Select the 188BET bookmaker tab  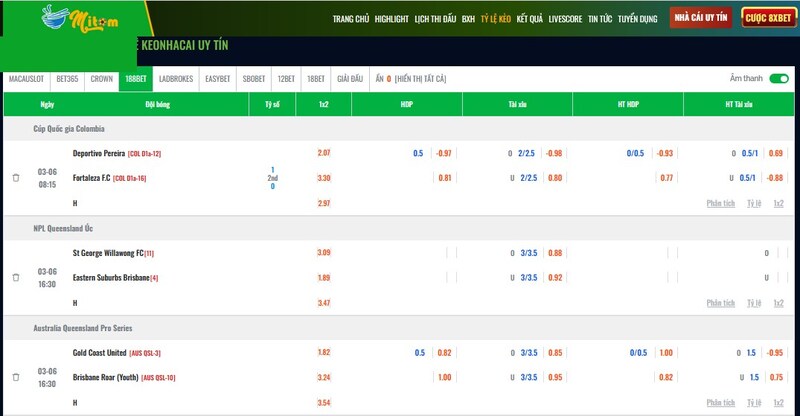136,79
